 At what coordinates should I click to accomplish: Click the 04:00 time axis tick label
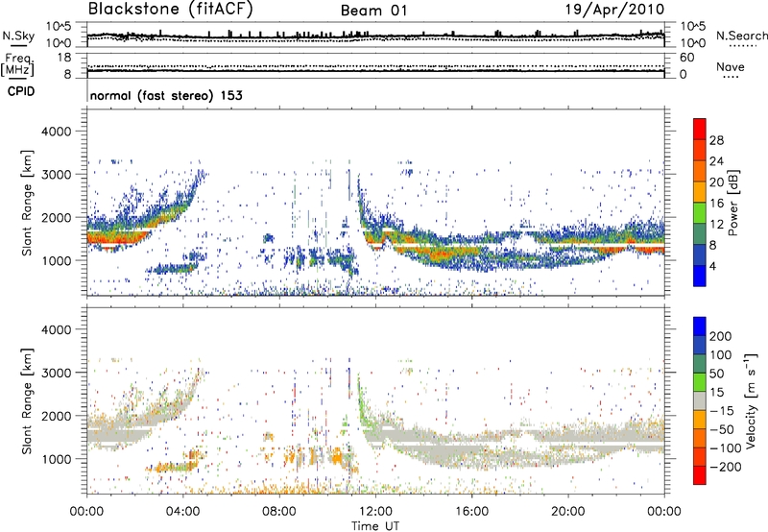(x=183, y=512)
